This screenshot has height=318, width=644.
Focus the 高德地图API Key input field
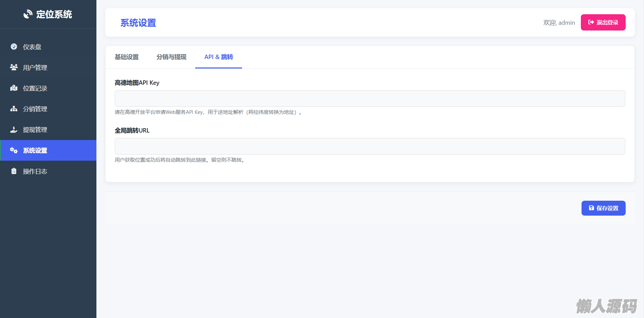(370, 98)
